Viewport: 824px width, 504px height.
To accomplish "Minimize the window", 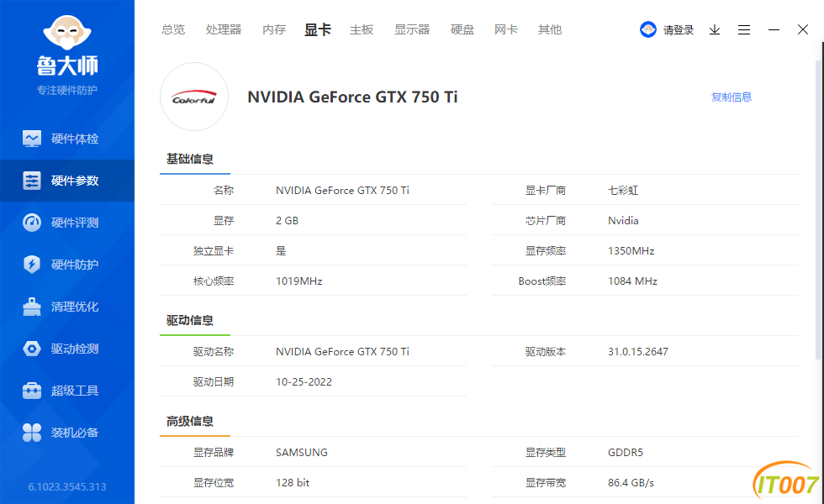I will coord(774,30).
